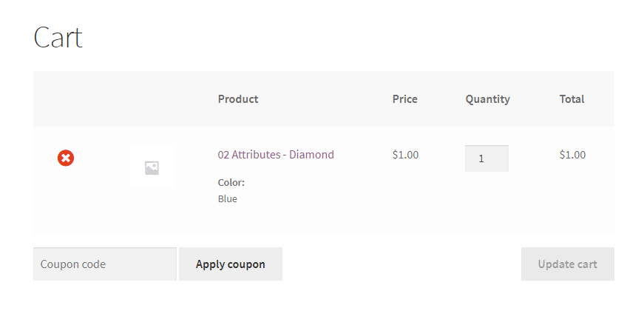Click the $1.00 value under Total
644x311 pixels.
coord(572,155)
